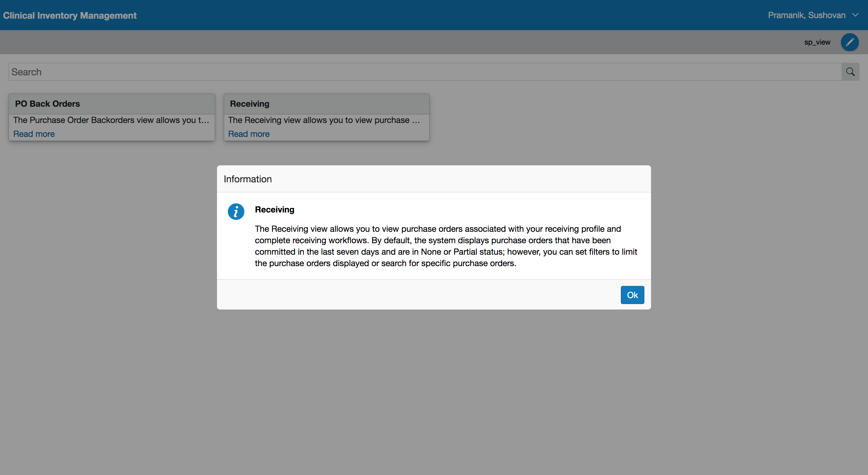The height and width of the screenshot is (475, 868).
Task: Select the PO Back Orders card header
Action: (47, 104)
